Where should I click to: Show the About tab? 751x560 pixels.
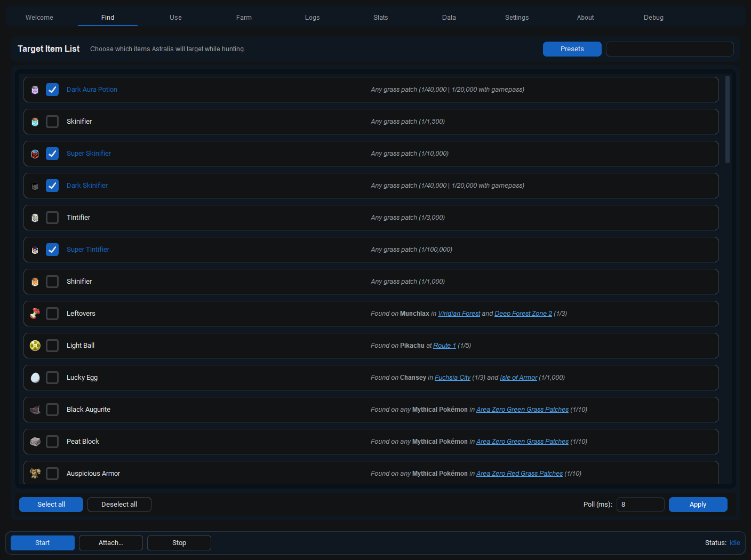pos(586,18)
